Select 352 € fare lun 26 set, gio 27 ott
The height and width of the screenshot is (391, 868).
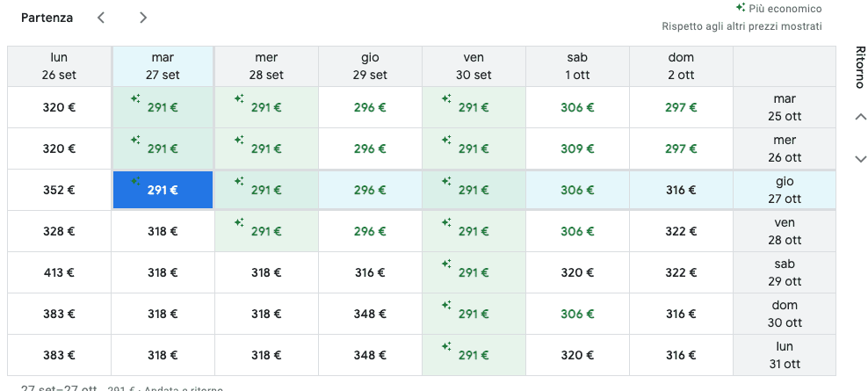point(59,190)
